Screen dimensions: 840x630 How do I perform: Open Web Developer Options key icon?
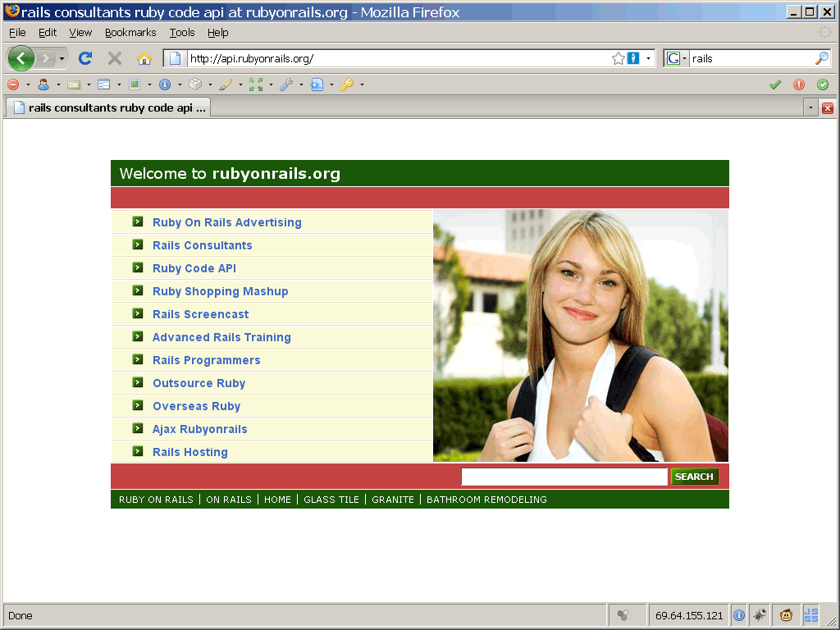[347, 84]
